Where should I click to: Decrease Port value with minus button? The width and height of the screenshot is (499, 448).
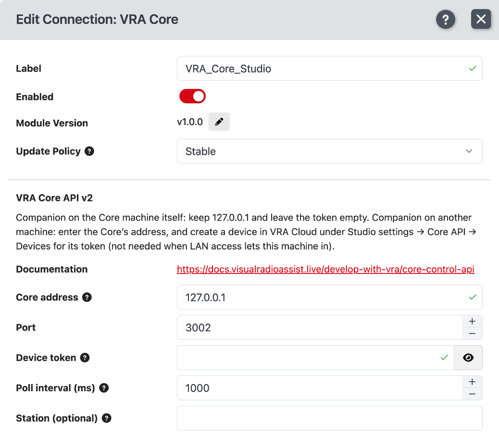472,334
